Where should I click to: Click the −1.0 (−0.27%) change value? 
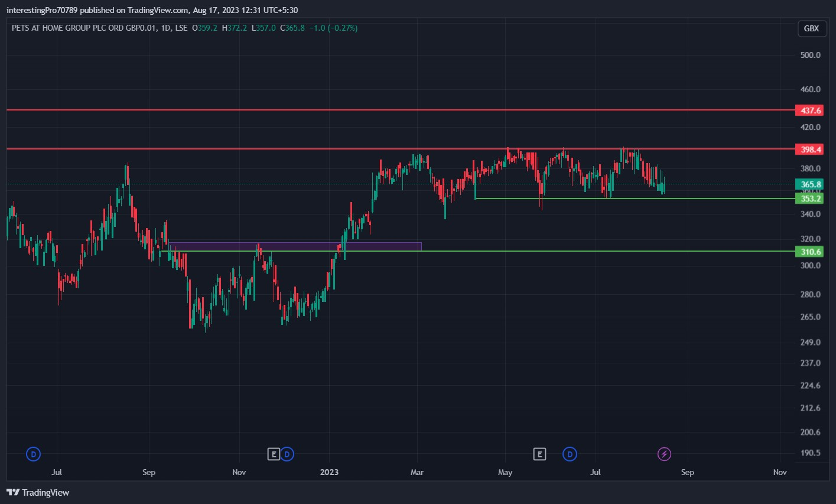point(333,28)
